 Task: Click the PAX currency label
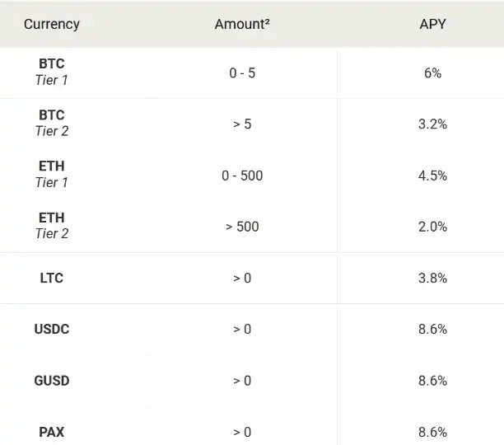[52, 432]
